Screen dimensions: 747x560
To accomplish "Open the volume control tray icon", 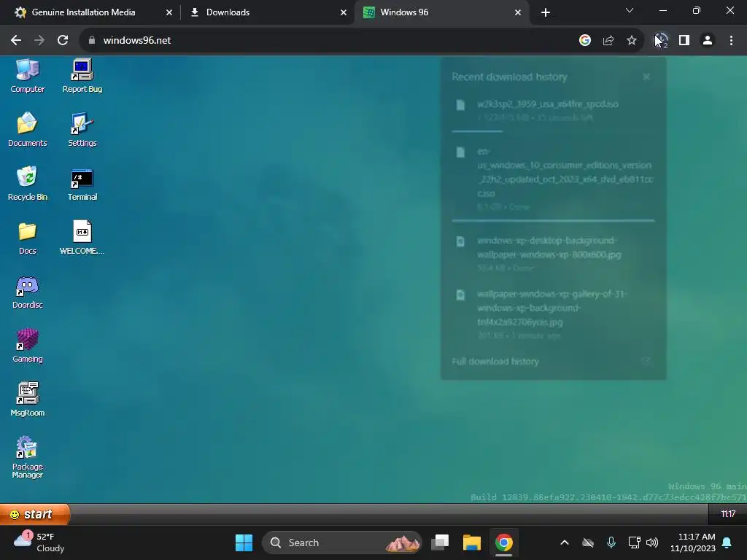I will (x=652, y=542).
